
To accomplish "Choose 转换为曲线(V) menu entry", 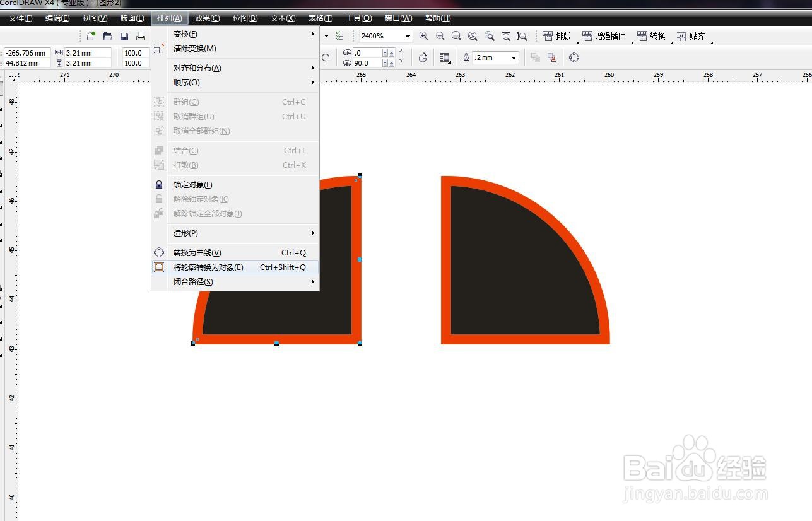I will pos(235,253).
